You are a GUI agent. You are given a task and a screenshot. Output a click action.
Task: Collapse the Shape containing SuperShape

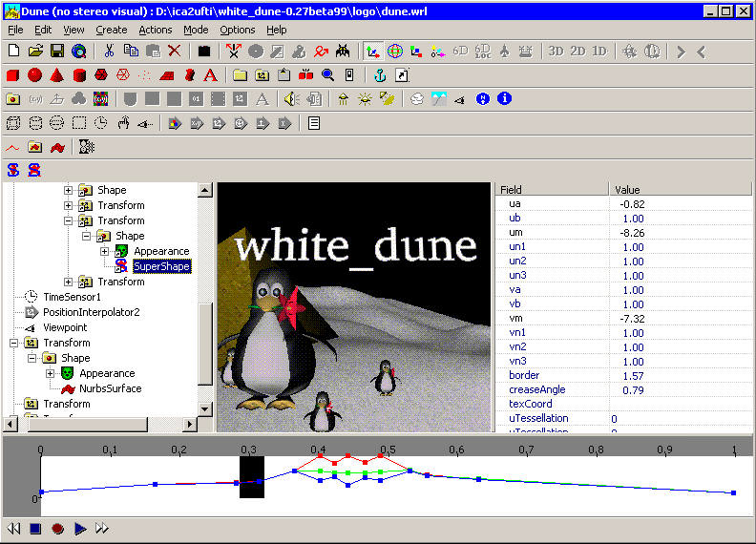pyautogui.click(x=86, y=236)
